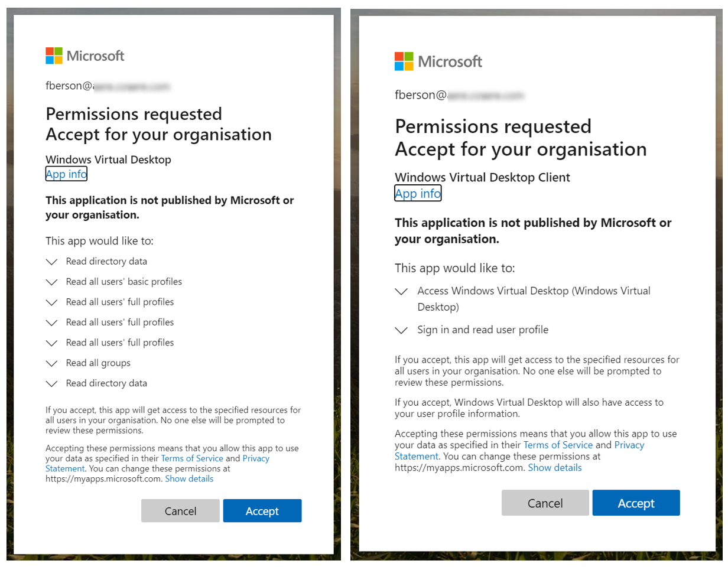Accept permissions for Windows Virtual Desktop Client
728x567 pixels.
pyautogui.click(x=636, y=503)
